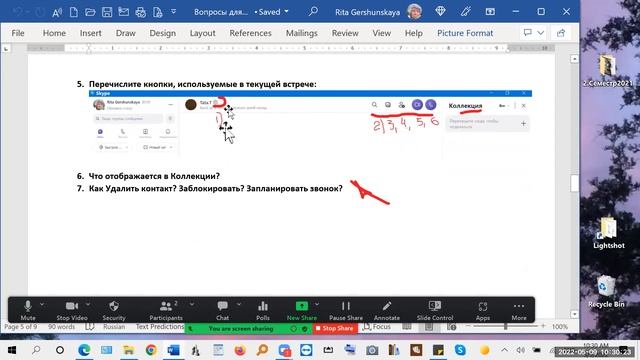
Task: Open Polls in Zoom toolbar
Action: [x=263, y=310]
